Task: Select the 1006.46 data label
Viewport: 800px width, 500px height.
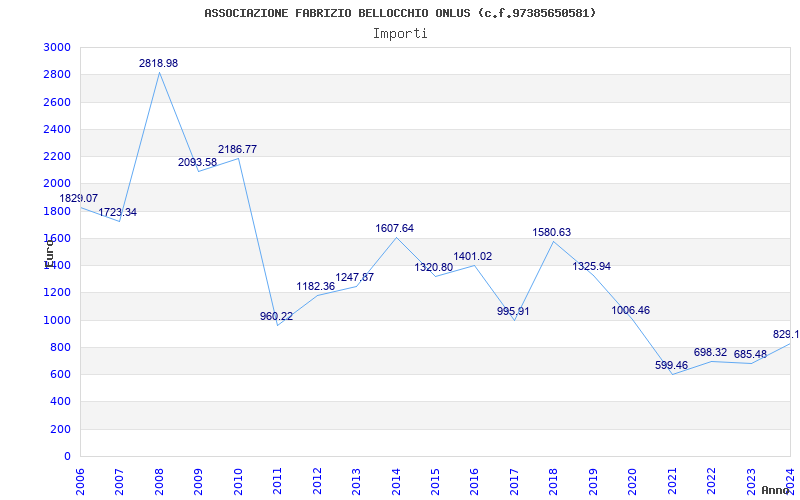Action: [x=631, y=310]
